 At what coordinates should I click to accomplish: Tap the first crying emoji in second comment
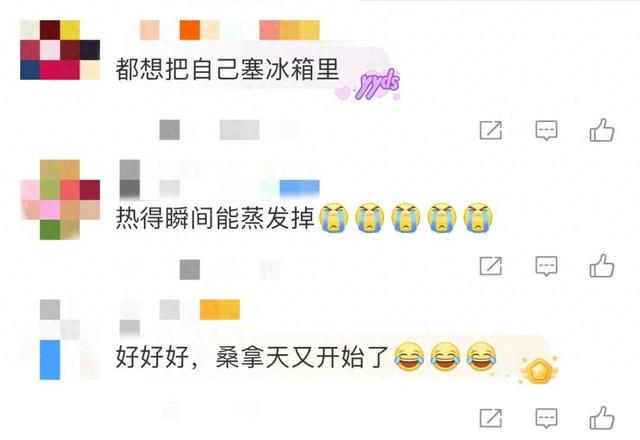[334, 218]
